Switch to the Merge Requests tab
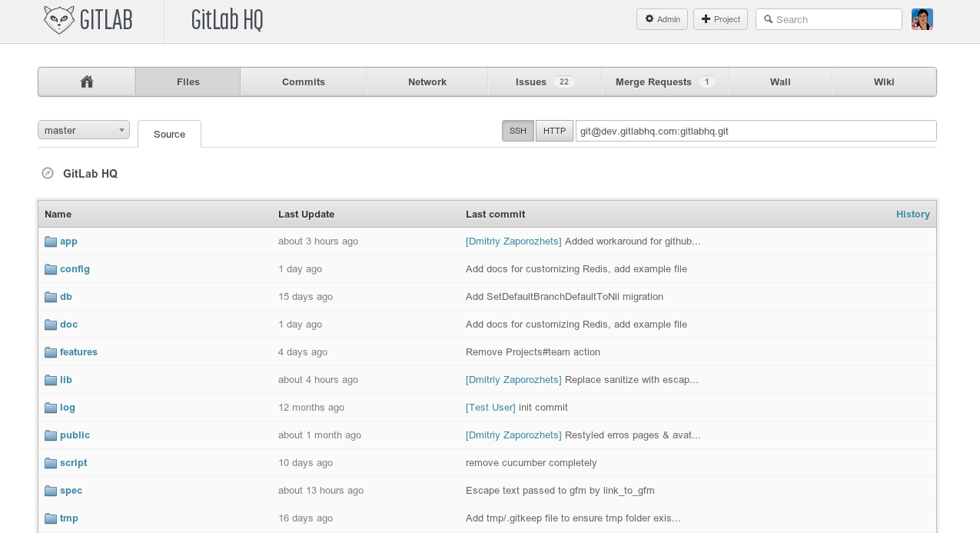This screenshot has height=533, width=980. pos(665,82)
